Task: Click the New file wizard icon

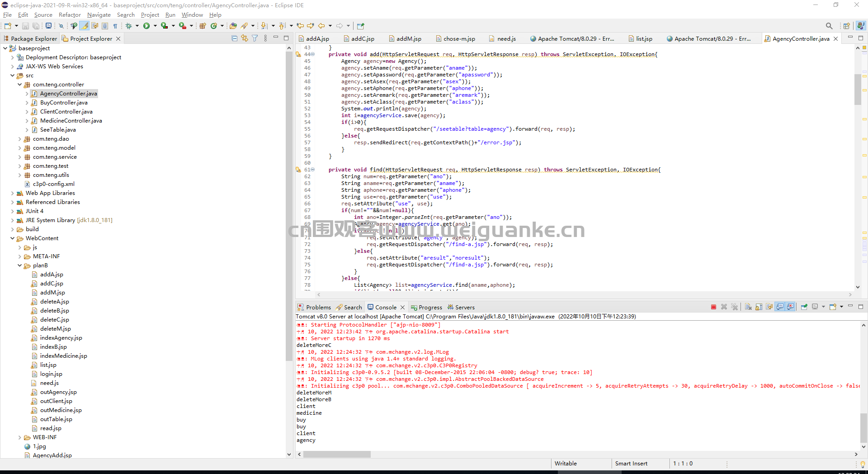Action: point(8,26)
